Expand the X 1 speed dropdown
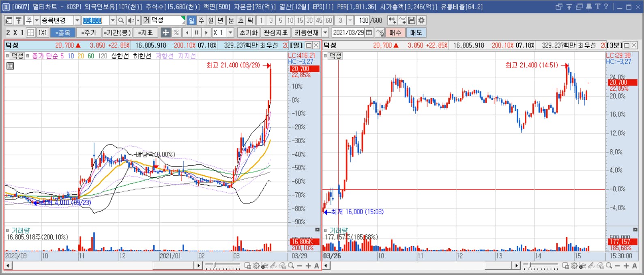Viewport: 644px width, 275px height. (231, 32)
